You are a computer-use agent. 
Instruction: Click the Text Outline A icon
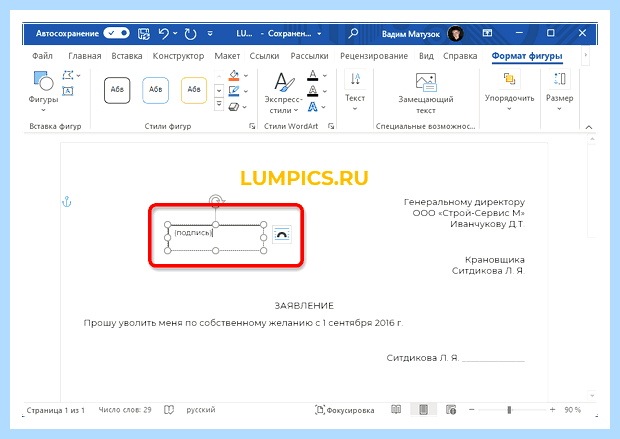tap(312, 91)
